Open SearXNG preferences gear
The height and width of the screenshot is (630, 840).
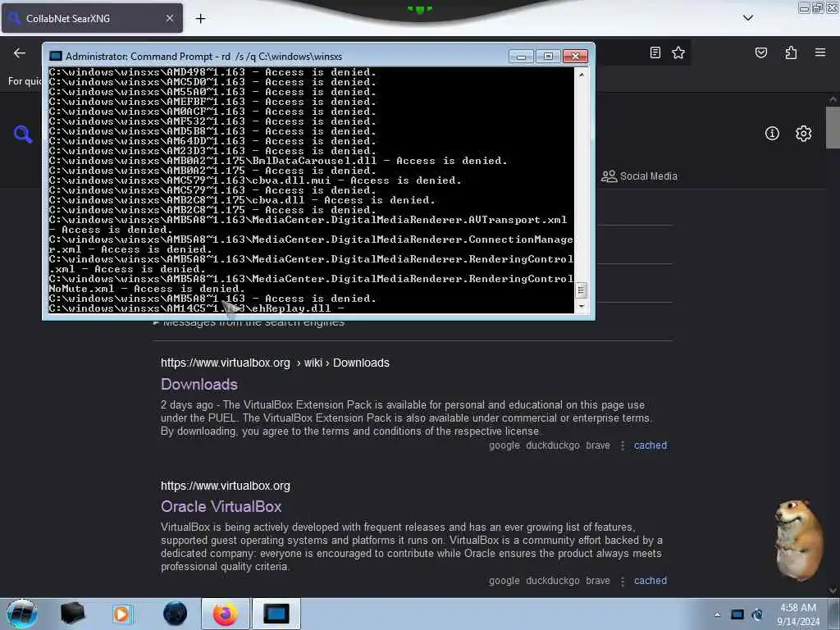[803, 134]
